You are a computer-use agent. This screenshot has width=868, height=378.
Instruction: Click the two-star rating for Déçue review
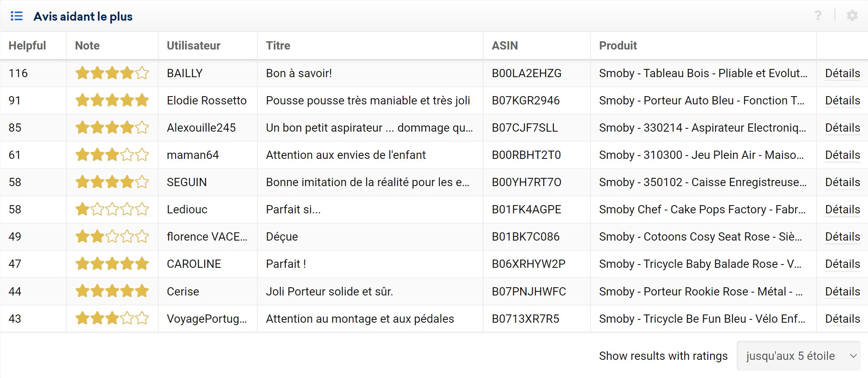(x=112, y=236)
